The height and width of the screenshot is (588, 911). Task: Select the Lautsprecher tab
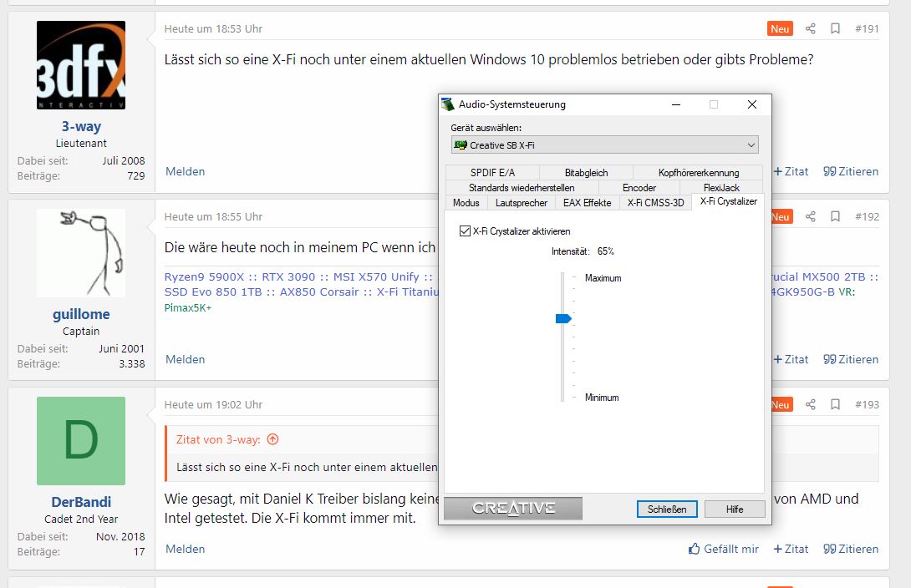(x=522, y=203)
